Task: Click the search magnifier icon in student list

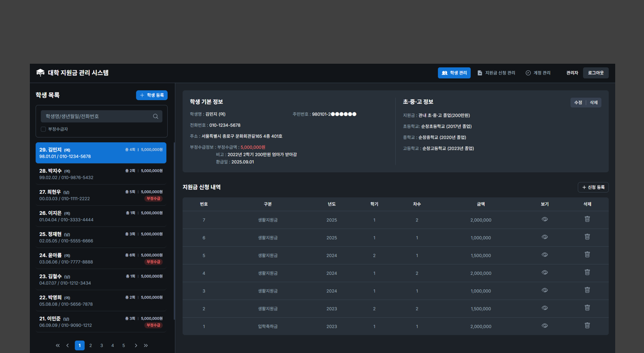Action: 155,117
